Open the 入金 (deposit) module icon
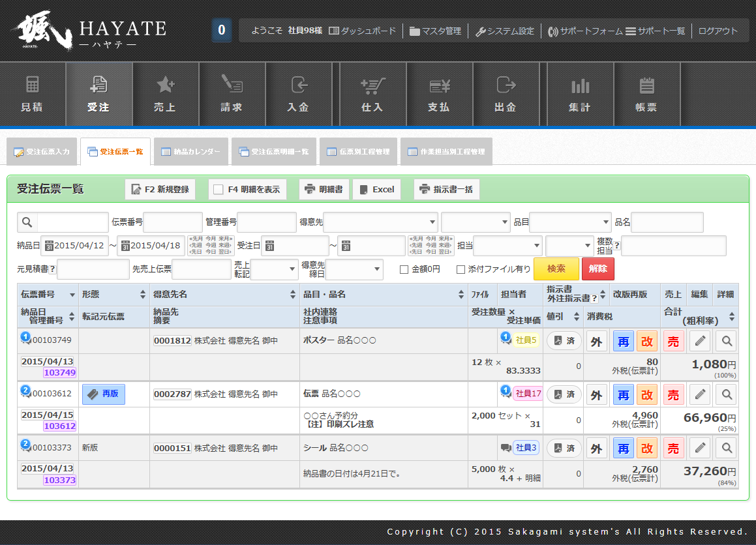 click(x=298, y=94)
